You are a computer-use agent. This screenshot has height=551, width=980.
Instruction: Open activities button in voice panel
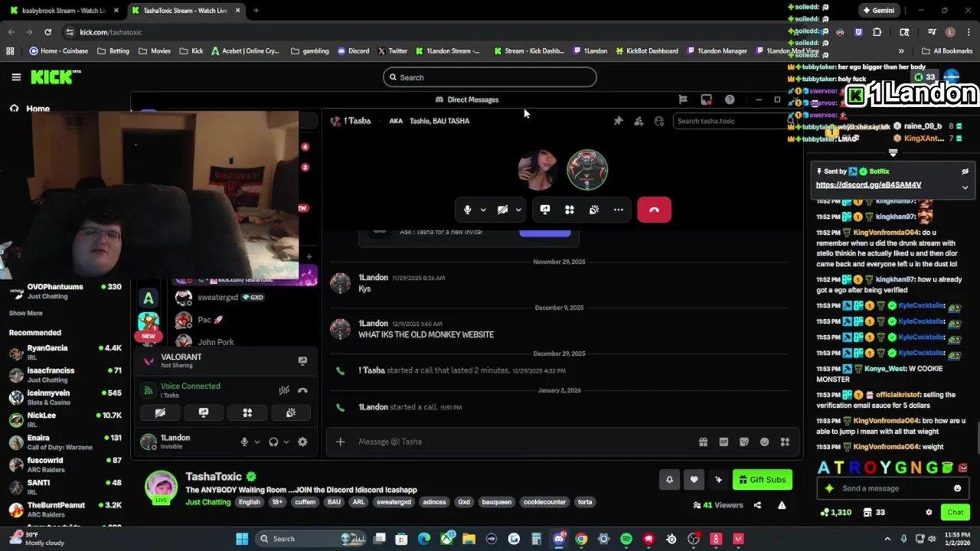point(247,412)
